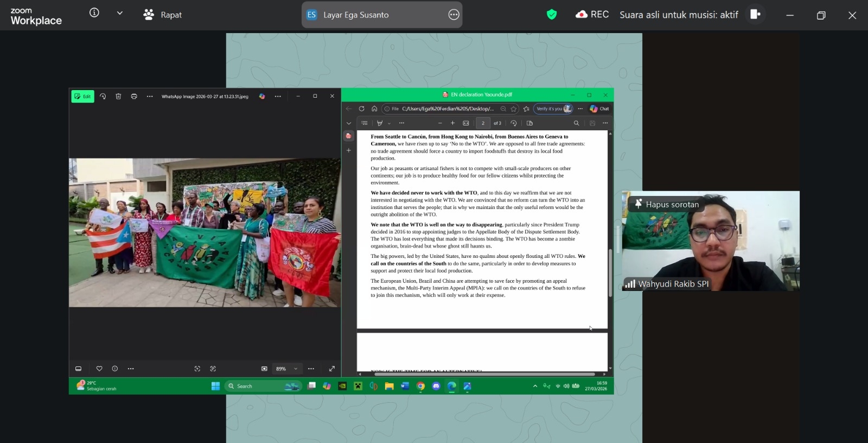Click the PDF horizontal scrollbar
868x443 pixels.
484,374
